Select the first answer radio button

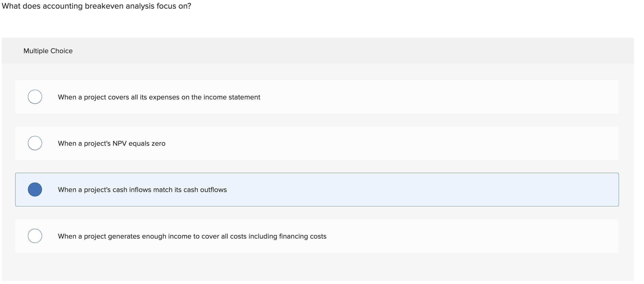click(35, 97)
